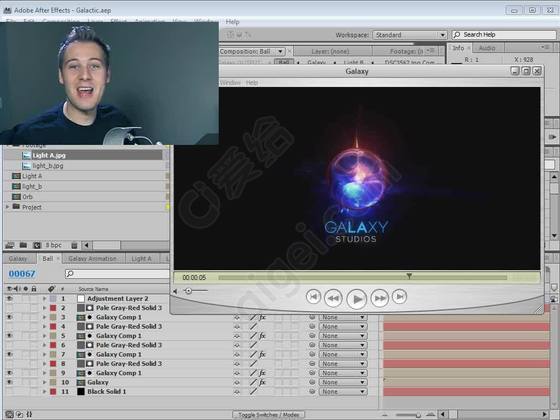Show layer 2 Pale Gray-Red Solid 3
Screen dimensions: 560x420
point(10,308)
